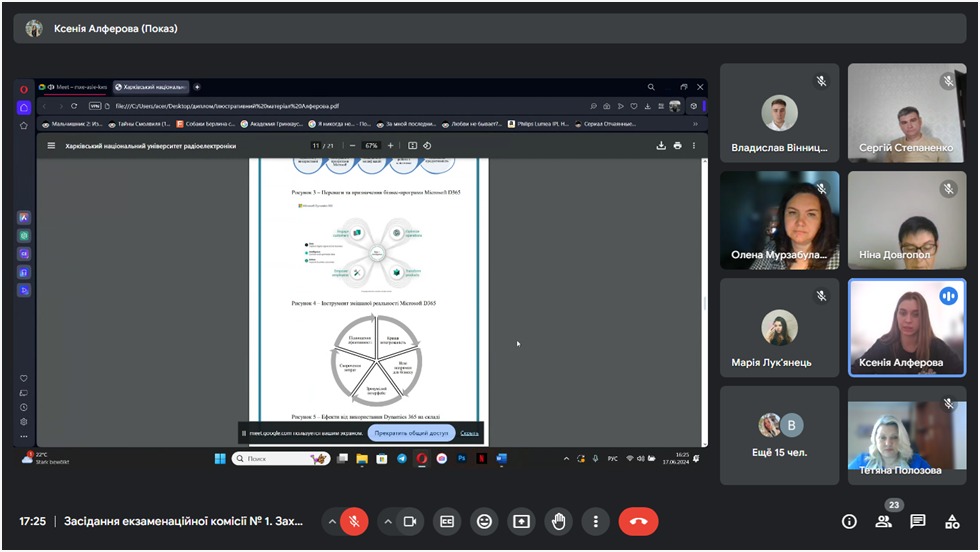
Task: Open the PDF viewer sidebar hamburger menu
Action: pyautogui.click(x=51, y=145)
